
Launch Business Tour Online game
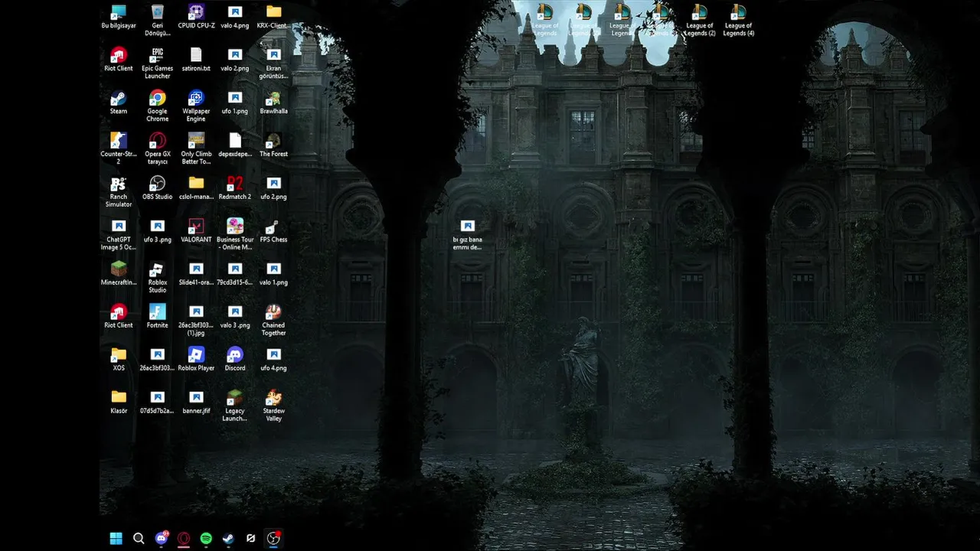pos(235,234)
